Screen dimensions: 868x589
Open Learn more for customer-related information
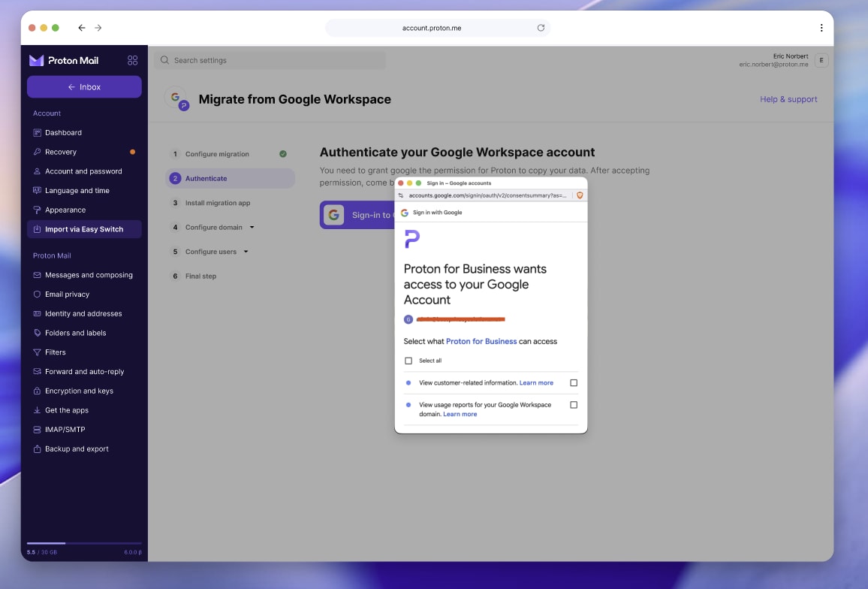click(536, 383)
